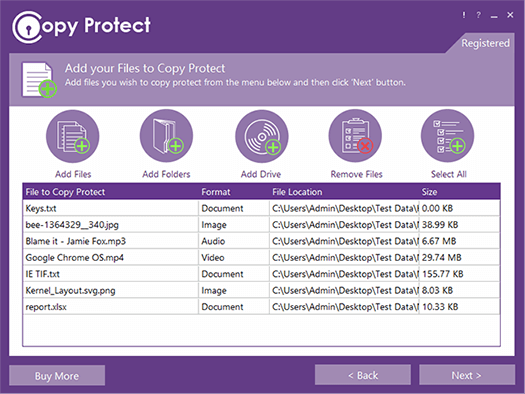Screen dimensions: 525x394
Task: Close the Copy Protect window
Action: click(x=510, y=15)
